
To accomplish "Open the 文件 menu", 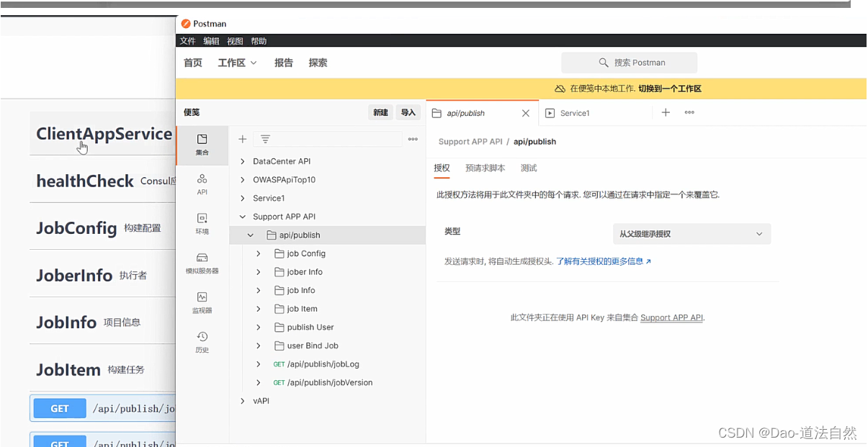I will (187, 41).
